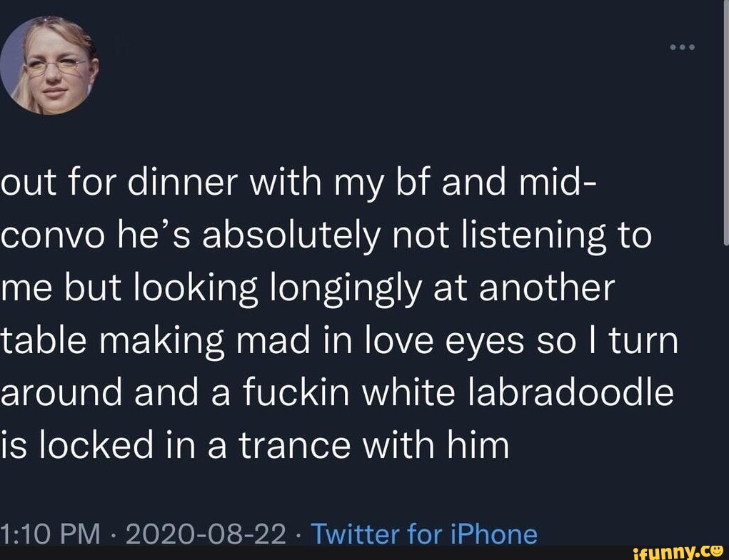Click the word "labradoodle" in the tweet
Viewport: 729px width, 560px height.
pyautogui.click(x=570, y=392)
